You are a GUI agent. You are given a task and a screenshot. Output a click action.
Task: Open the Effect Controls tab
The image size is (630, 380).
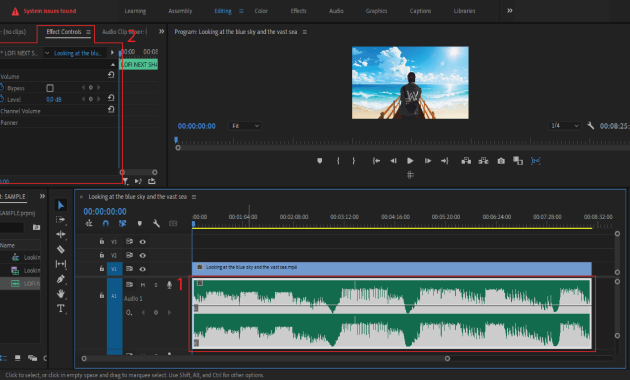pyautogui.click(x=64, y=32)
